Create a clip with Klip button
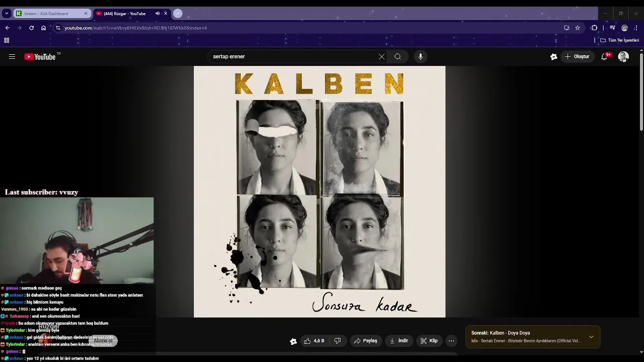 (x=429, y=341)
